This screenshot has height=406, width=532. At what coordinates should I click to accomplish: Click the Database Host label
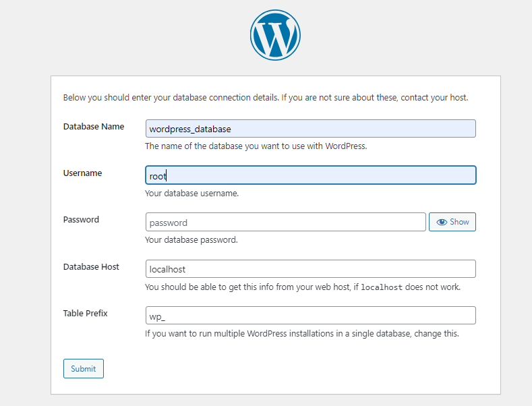(x=91, y=267)
